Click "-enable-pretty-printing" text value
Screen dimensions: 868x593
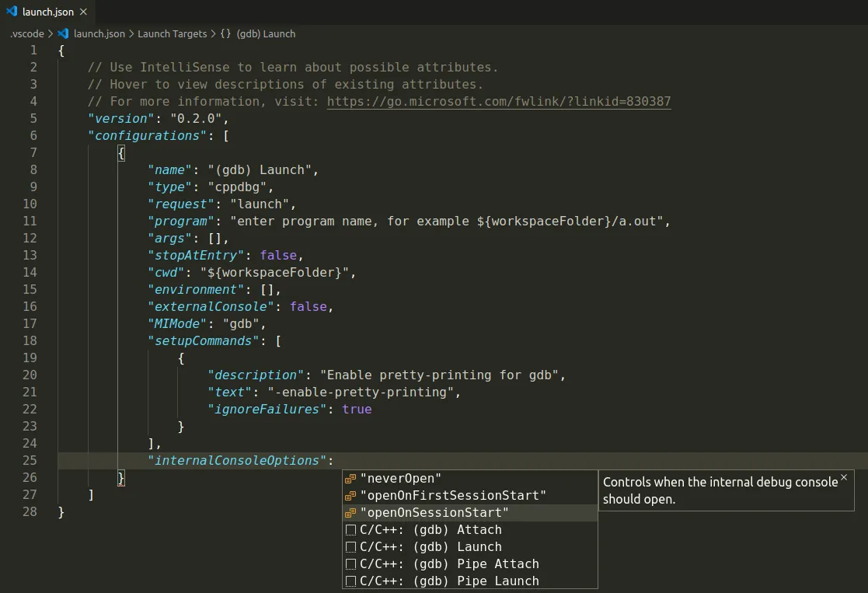pos(361,392)
